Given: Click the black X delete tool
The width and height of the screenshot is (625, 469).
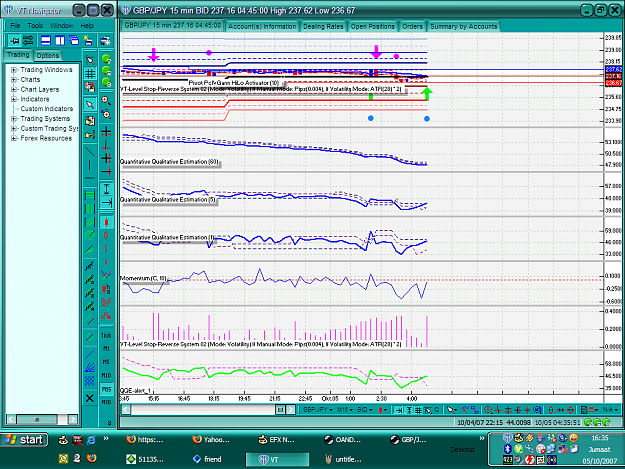Looking at the screenshot, I should click(90, 398).
